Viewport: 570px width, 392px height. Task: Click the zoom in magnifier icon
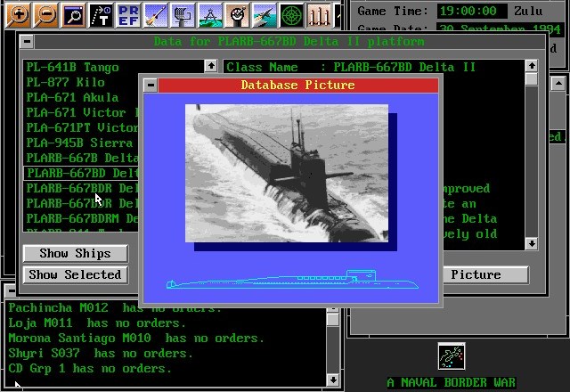click(17, 13)
